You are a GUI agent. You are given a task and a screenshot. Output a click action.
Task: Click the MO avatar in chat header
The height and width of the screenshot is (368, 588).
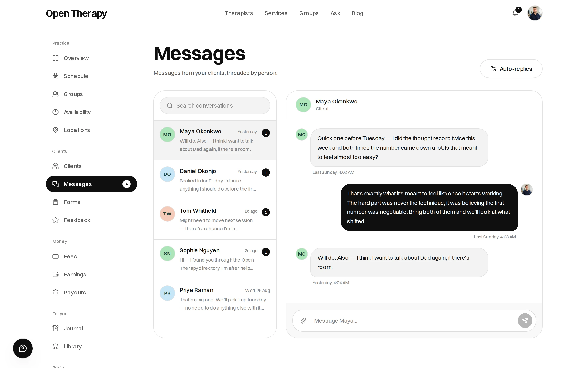[303, 105]
